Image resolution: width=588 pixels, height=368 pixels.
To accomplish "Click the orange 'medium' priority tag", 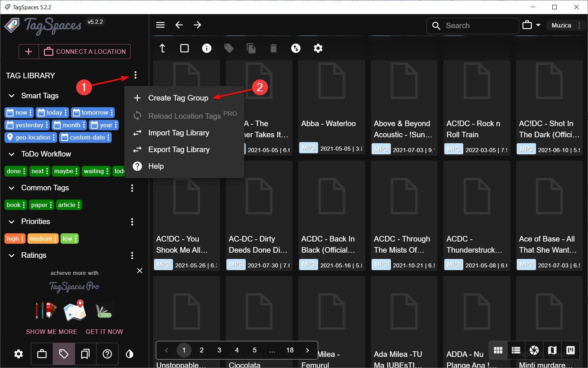I will pyautogui.click(x=43, y=239).
